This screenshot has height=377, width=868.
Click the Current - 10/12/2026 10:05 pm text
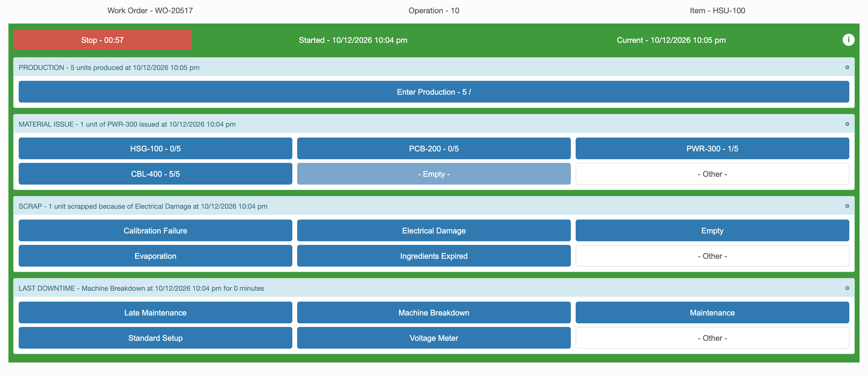pyautogui.click(x=671, y=40)
